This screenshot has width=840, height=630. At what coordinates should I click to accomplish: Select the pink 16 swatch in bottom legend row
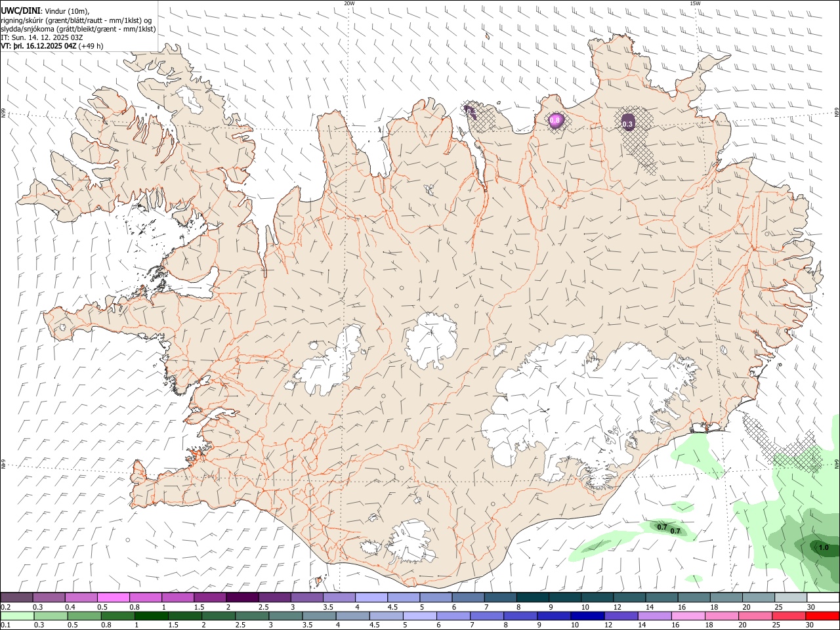688,616
